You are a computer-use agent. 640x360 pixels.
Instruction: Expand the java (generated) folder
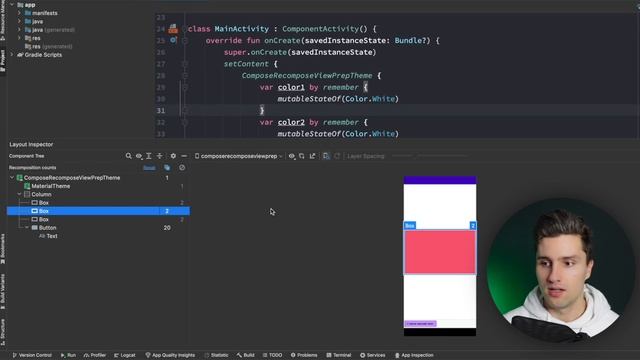pos(19,30)
